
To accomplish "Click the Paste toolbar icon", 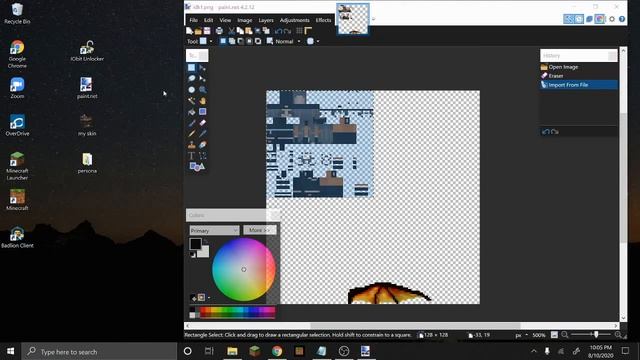I will [x=249, y=31].
